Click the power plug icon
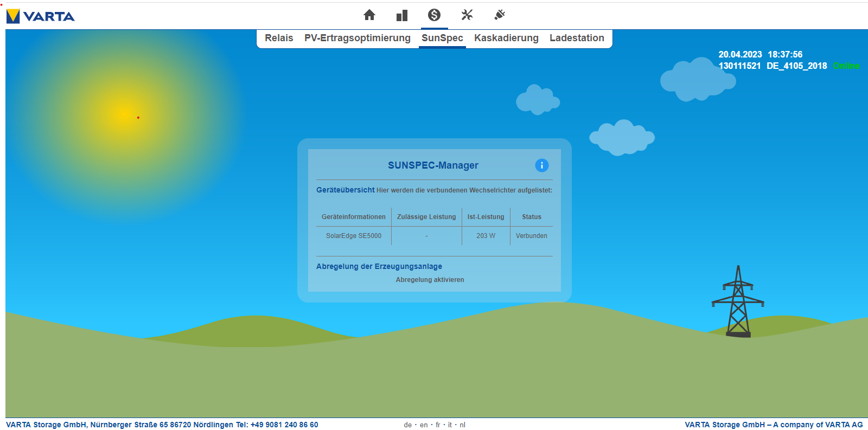Screen dimensions: 868x430 pos(500,15)
